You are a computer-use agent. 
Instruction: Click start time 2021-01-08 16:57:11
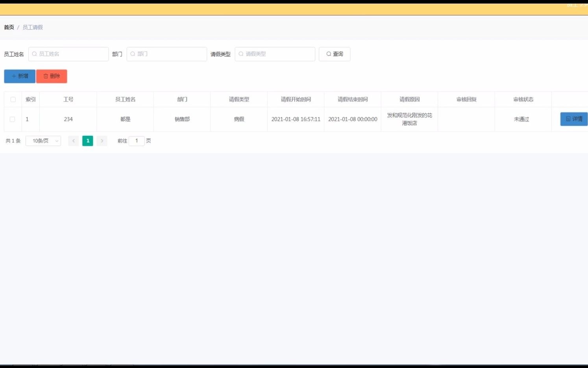coord(296,119)
